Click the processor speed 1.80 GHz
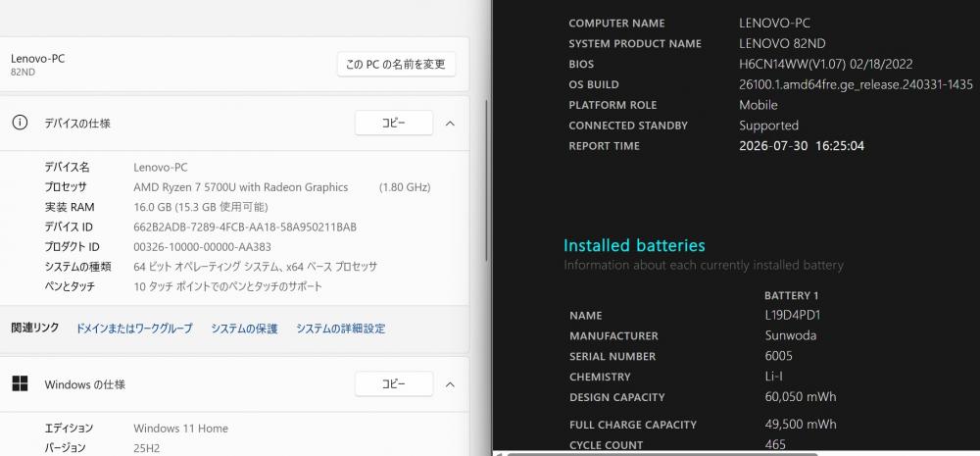The height and width of the screenshot is (456, 980). coord(405,187)
